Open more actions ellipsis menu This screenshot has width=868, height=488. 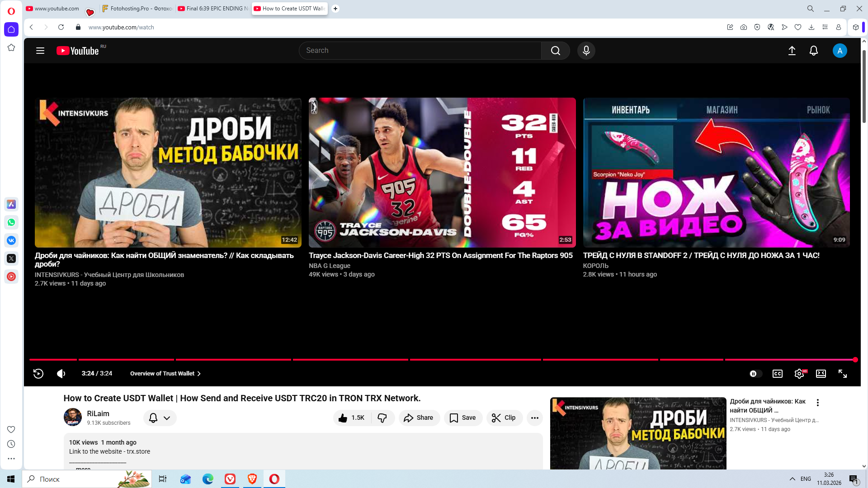coord(534,418)
